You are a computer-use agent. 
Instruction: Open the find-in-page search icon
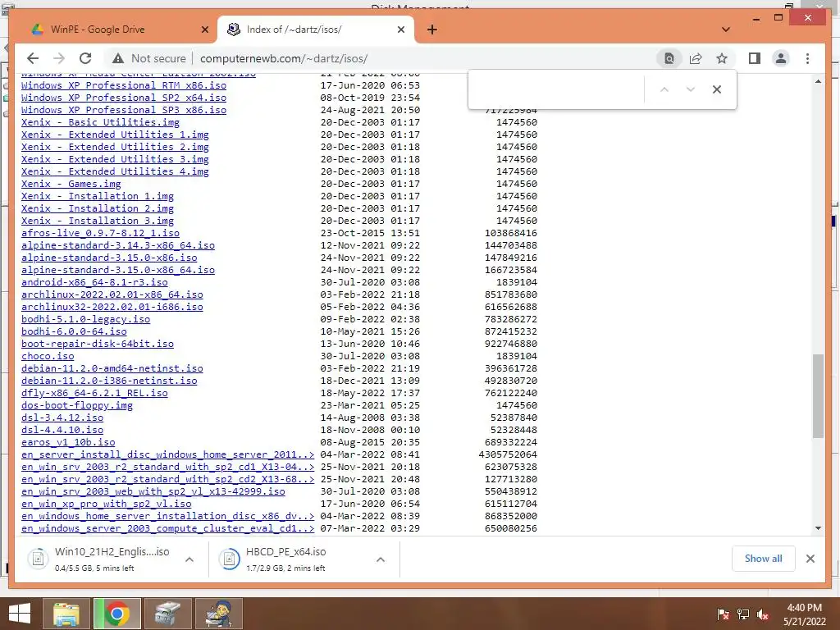(x=669, y=58)
